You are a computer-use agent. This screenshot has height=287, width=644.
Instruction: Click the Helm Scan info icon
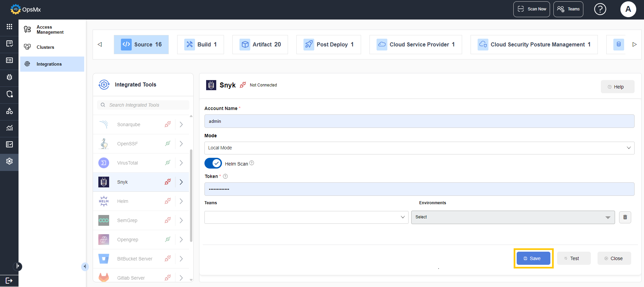(x=252, y=163)
